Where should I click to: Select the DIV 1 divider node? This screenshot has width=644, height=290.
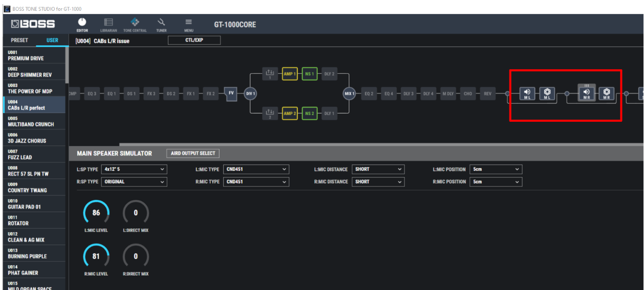250,93
